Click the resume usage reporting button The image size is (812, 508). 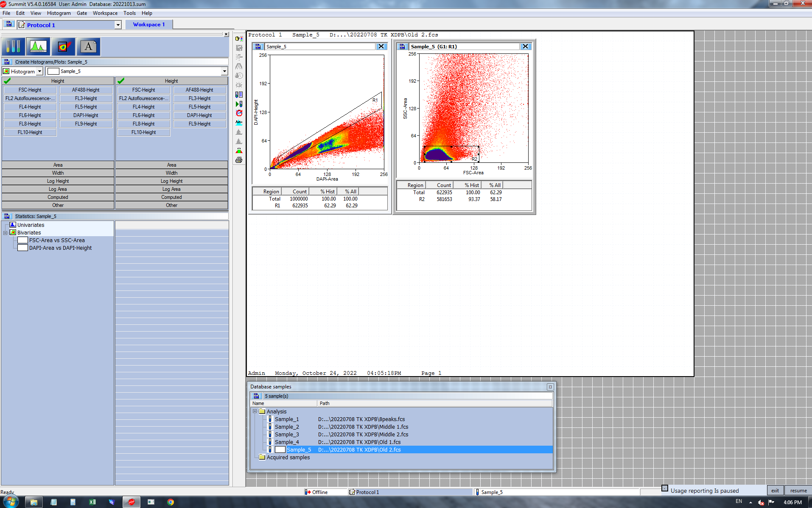point(798,491)
